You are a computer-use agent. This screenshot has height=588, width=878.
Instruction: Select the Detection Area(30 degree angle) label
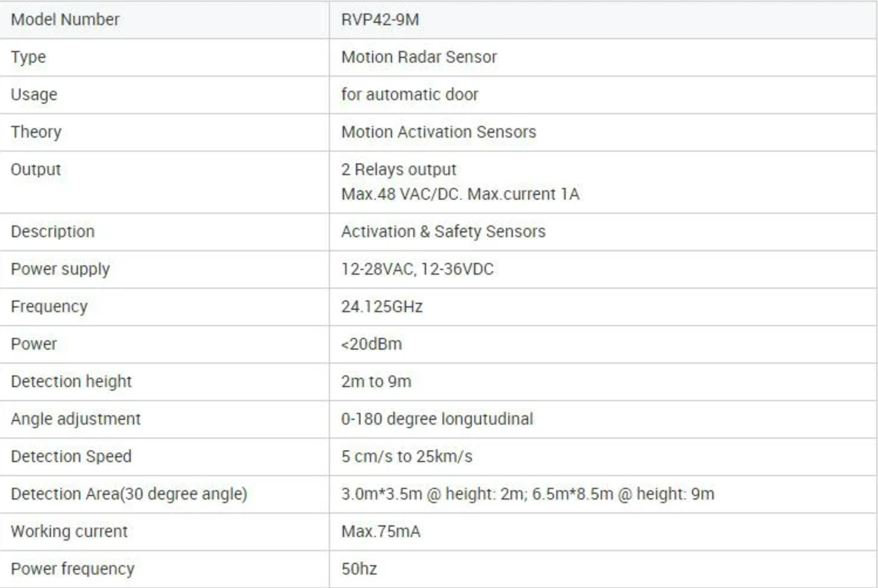click(x=129, y=494)
